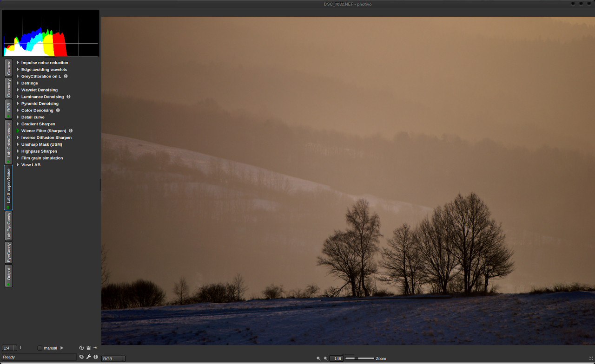Run the pipe with the play triangle button
Image resolution: width=595 pixels, height=364 pixels.
click(x=62, y=348)
